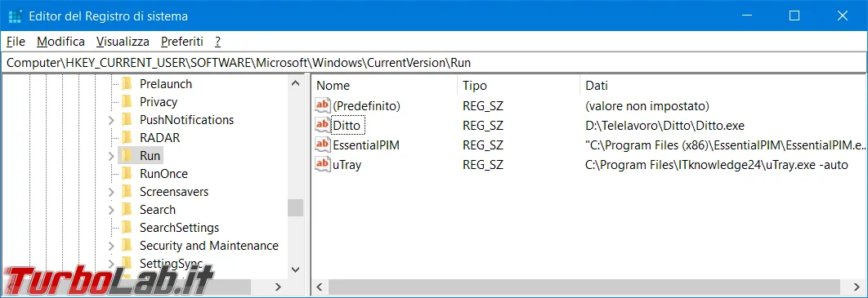Open the Preferiti menu
This screenshot has width=868, height=298.
point(182,42)
